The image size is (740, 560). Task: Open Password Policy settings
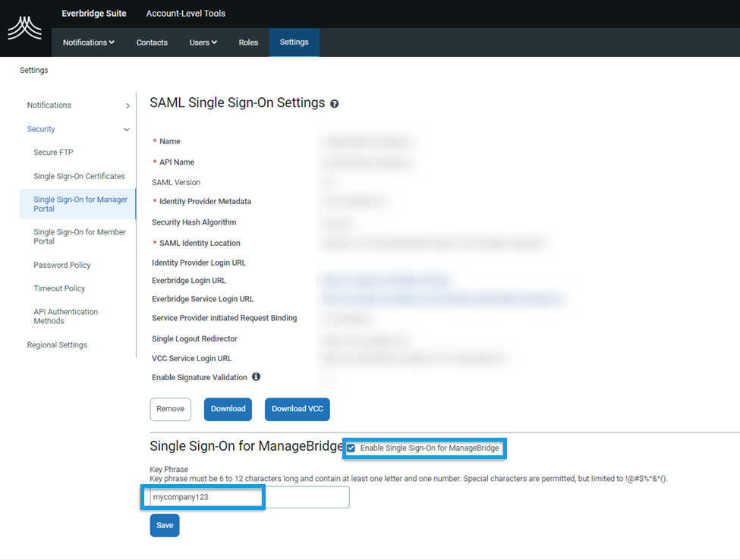pyautogui.click(x=61, y=265)
